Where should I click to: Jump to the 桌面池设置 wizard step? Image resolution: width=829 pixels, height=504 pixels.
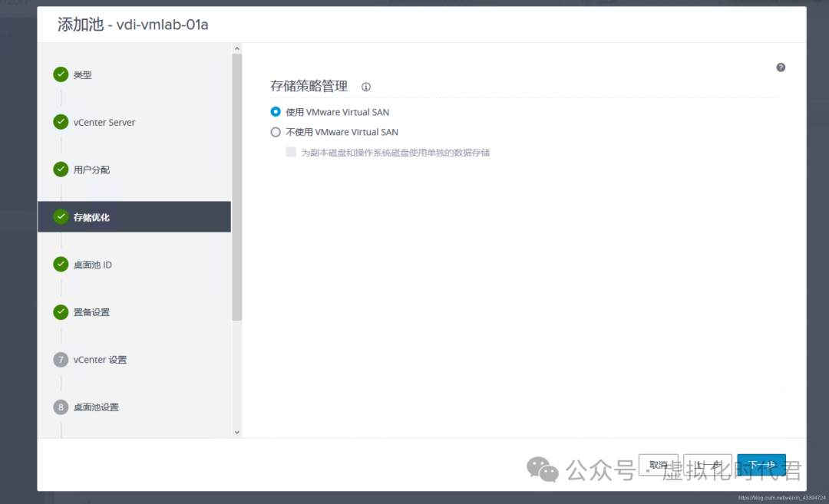(97, 407)
